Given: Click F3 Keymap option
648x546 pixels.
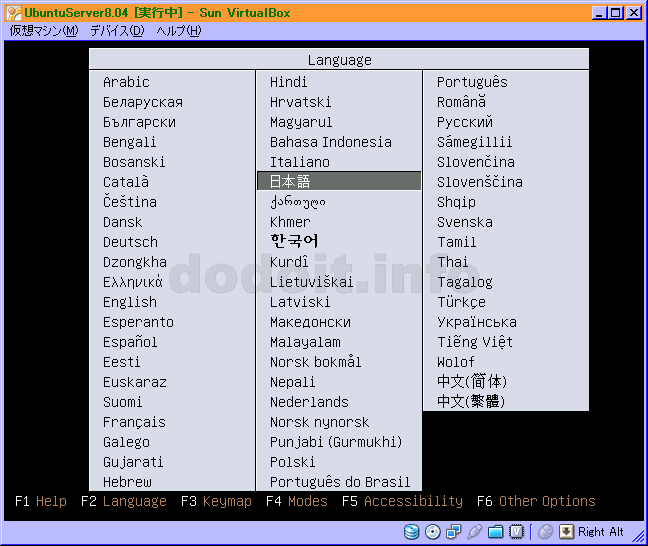Looking at the screenshot, I should click(216, 501).
